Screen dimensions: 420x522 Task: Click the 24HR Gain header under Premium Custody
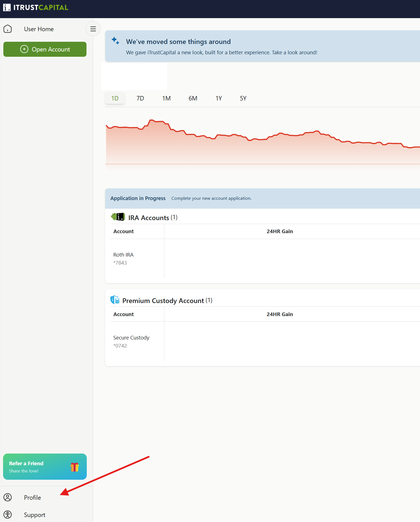(x=280, y=314)
